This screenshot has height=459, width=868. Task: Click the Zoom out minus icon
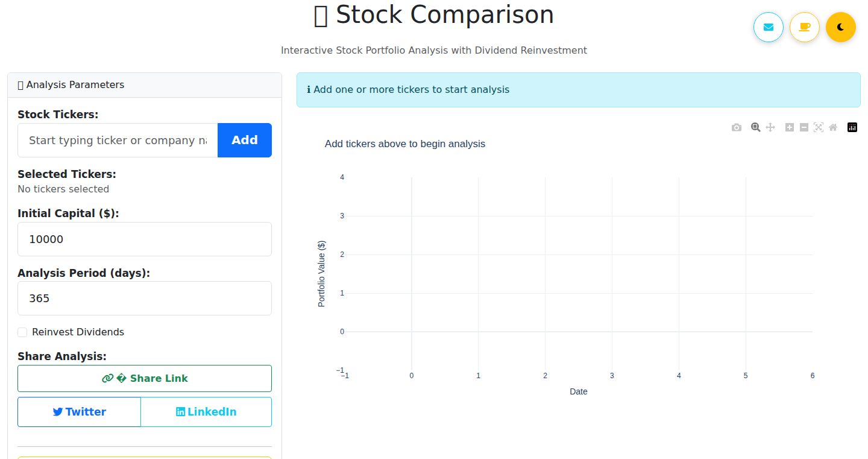804,127
